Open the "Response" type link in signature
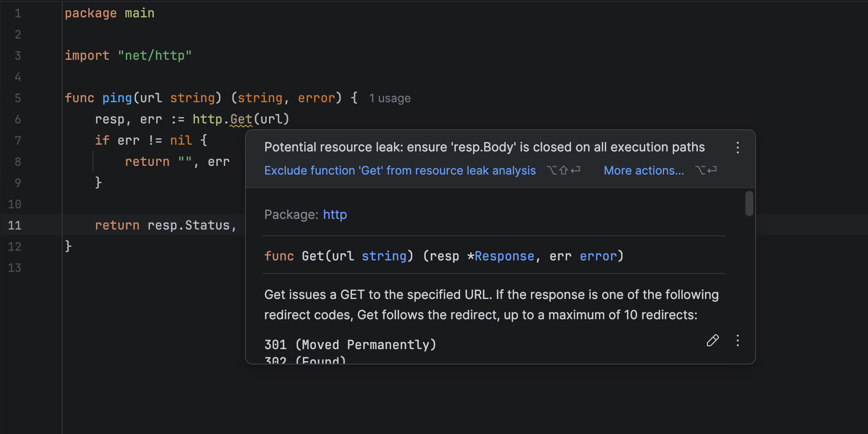 (x=504, y=256)
